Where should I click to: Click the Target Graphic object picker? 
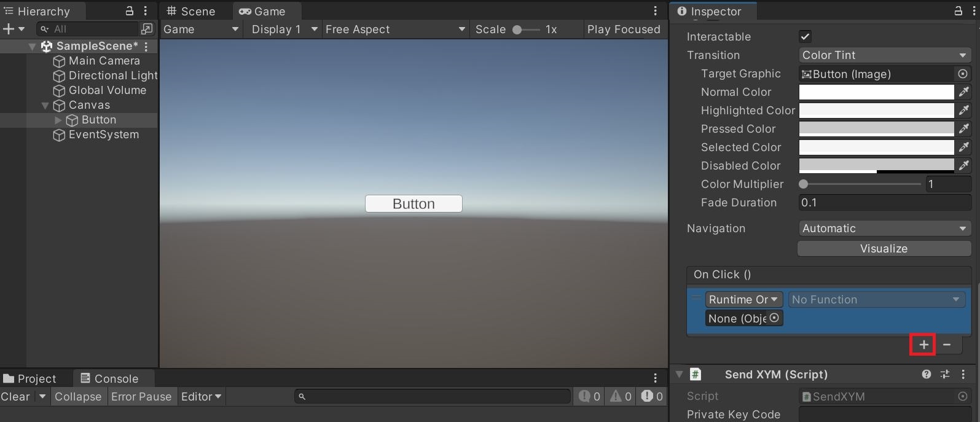963,74
